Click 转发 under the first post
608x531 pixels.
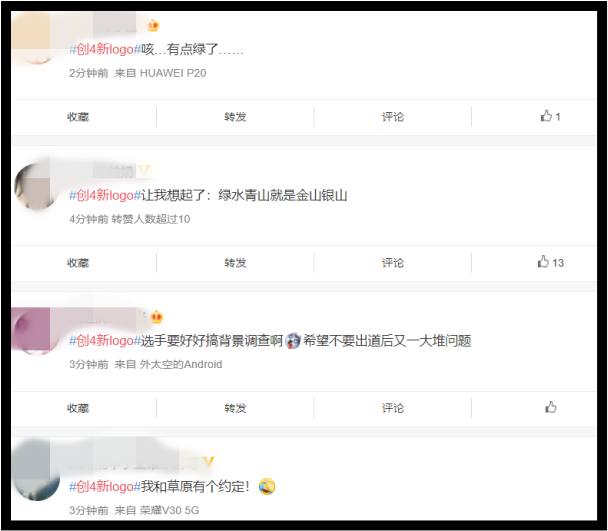click(x=235, y=117)
